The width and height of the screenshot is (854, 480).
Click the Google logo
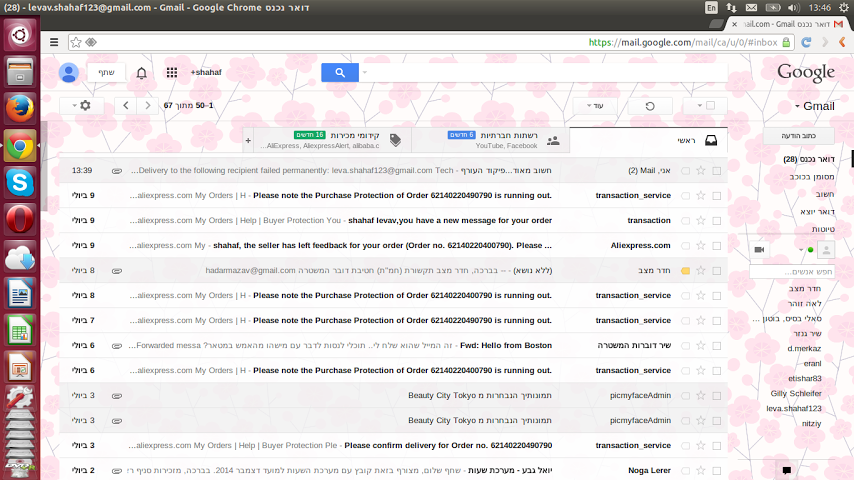(806, 72)
